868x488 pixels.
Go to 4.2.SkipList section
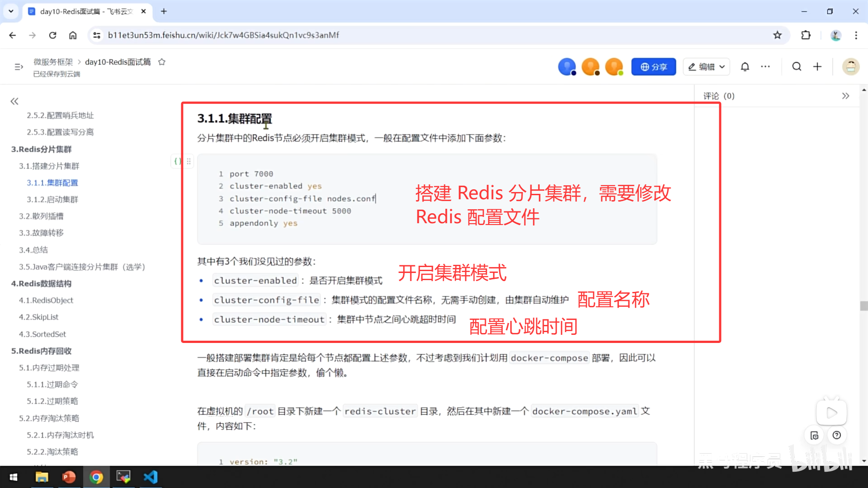pos(39,317)
